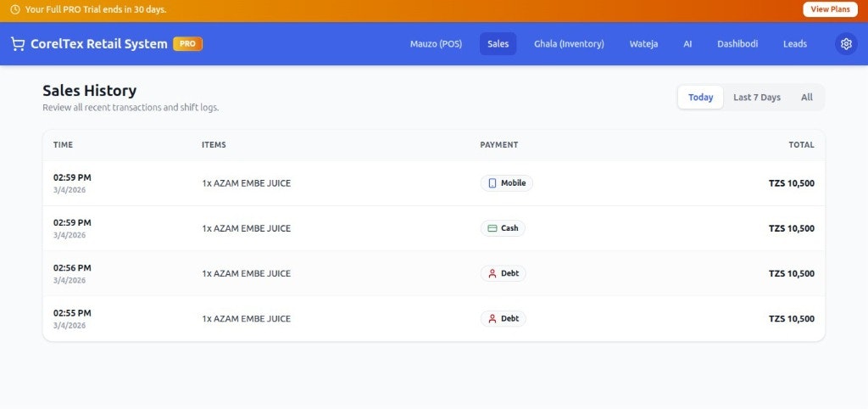868x409 pixels.
Task: Go to the Wateja section
Action: click(644, 44)
